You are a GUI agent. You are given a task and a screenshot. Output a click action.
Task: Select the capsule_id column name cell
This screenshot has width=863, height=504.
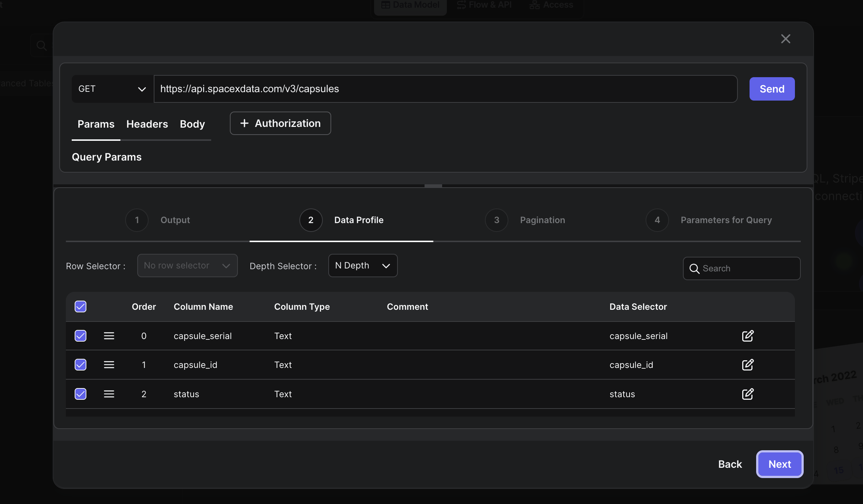tap(195, 365)
